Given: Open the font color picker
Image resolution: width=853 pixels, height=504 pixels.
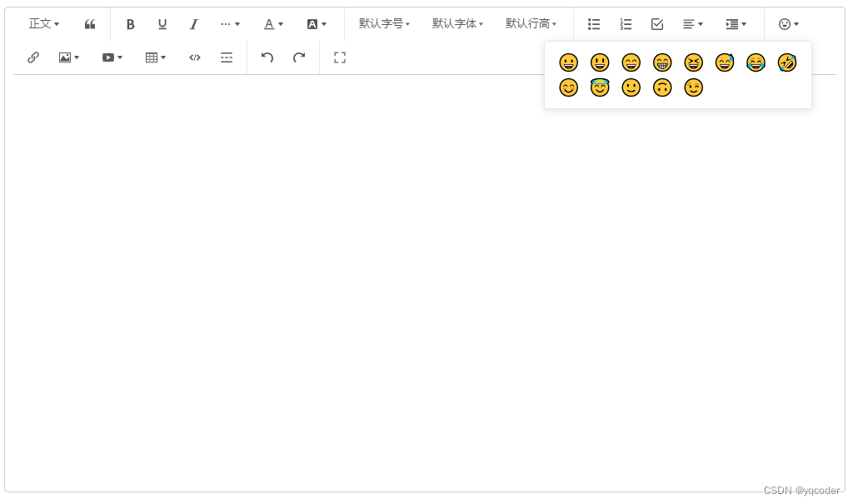Looking at the screenshot, I should (273, 24).
